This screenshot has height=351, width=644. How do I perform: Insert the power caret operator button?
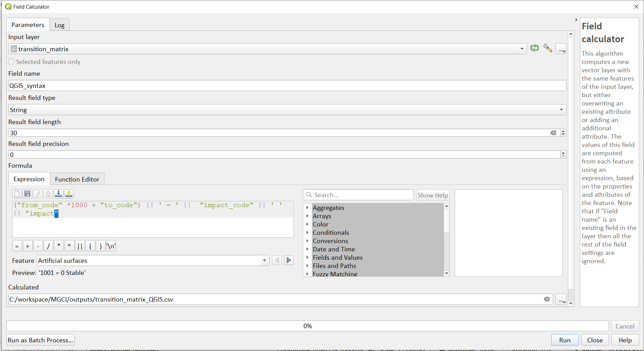[x=69, y=246]
